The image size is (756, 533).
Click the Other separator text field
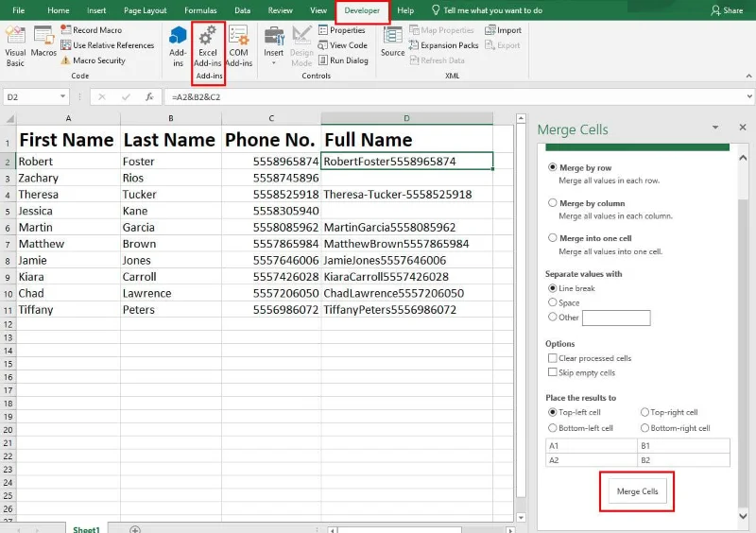tap(616, 318)
